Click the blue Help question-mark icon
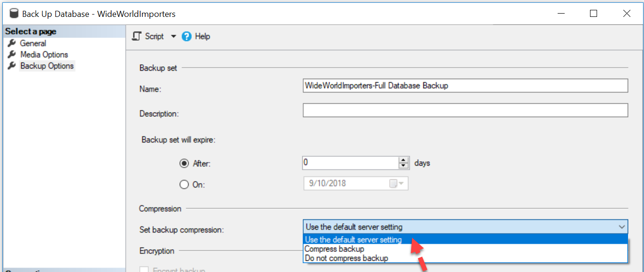This screenshot has height=272, width=644. (x=186, y=36)
